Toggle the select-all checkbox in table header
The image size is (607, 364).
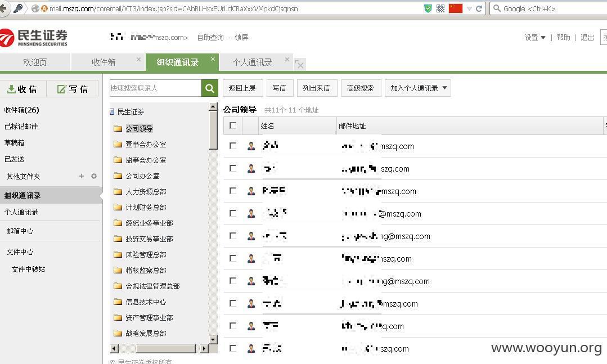point(233,125)
